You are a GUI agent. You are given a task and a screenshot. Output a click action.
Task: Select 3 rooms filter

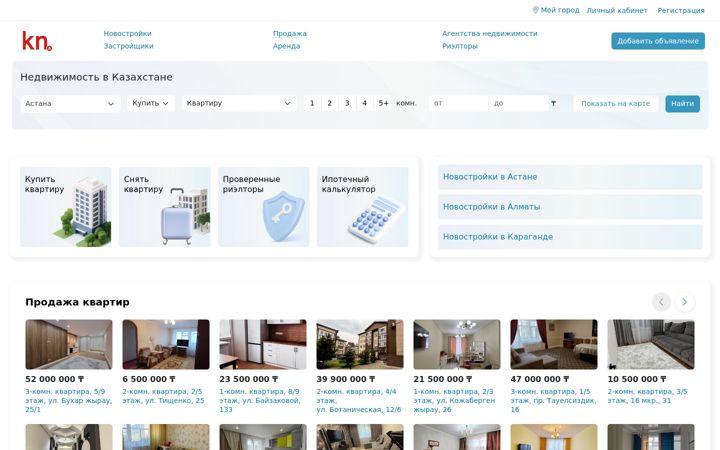tap(347, 103)
